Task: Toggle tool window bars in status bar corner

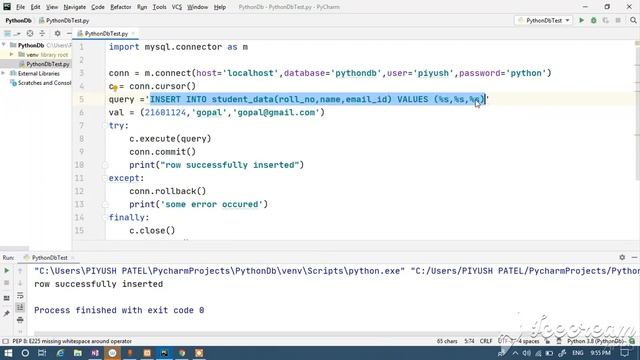Action: 5,341
